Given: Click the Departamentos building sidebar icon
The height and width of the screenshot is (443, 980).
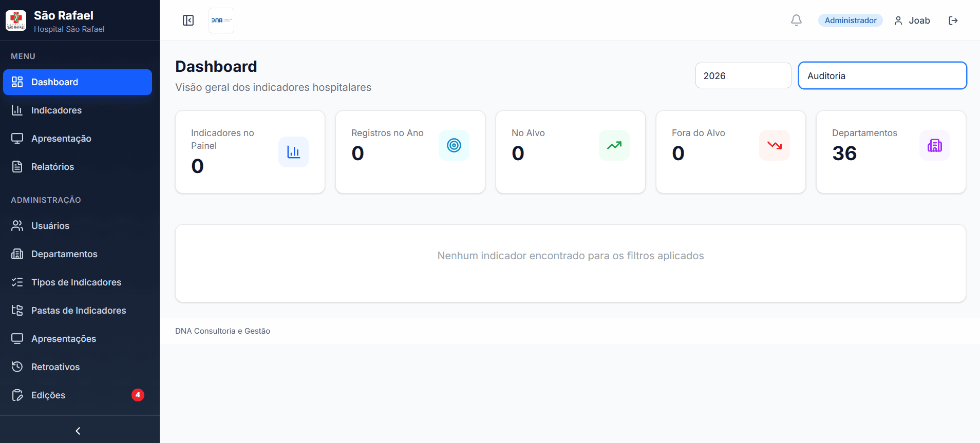Looking at the screenshot, I should pyautogui.click(x=17, y=254).
